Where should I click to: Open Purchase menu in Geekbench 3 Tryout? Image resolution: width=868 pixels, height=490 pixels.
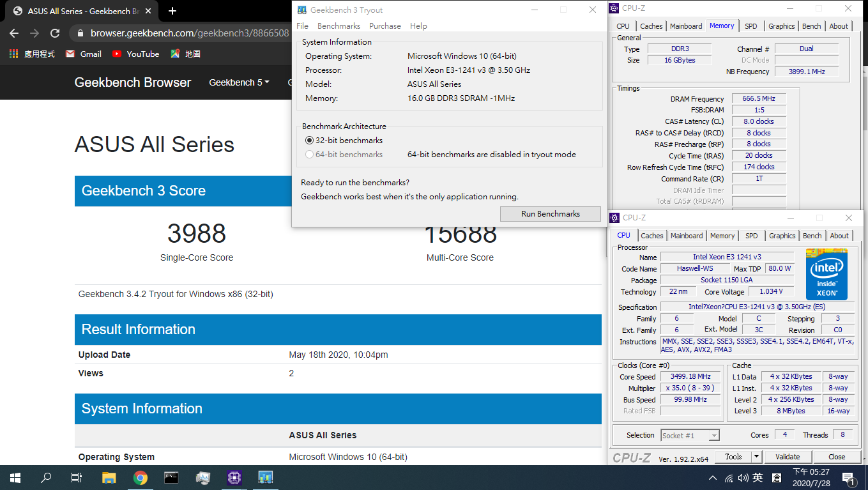[x=385, y=26]
